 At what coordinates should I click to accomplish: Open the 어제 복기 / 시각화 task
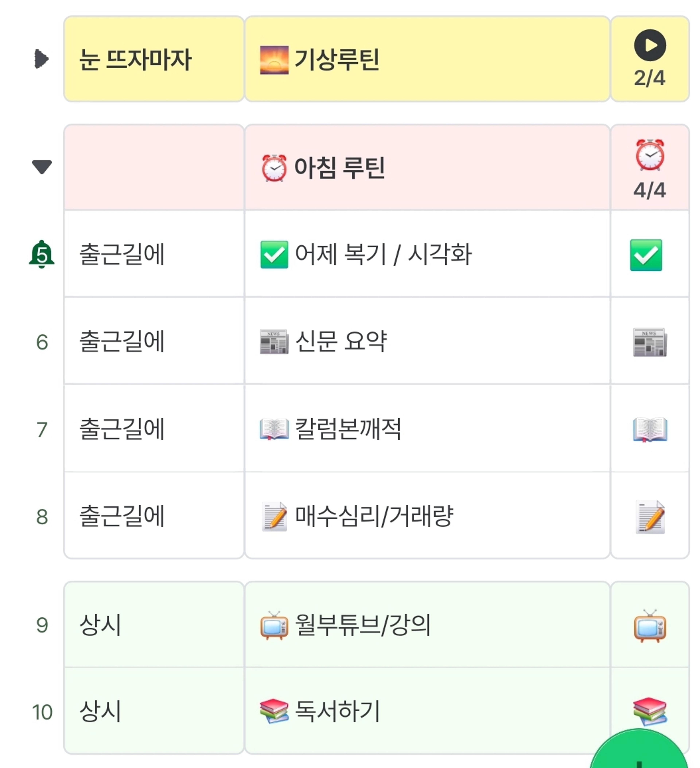383,254
